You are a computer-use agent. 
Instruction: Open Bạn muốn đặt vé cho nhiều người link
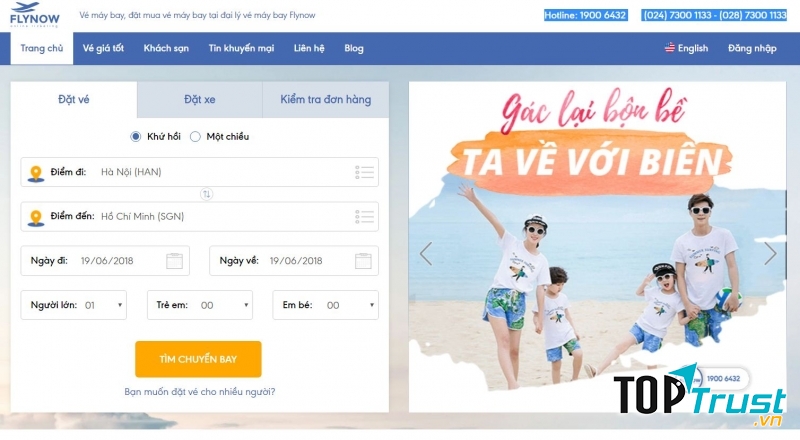coord(199,392)
